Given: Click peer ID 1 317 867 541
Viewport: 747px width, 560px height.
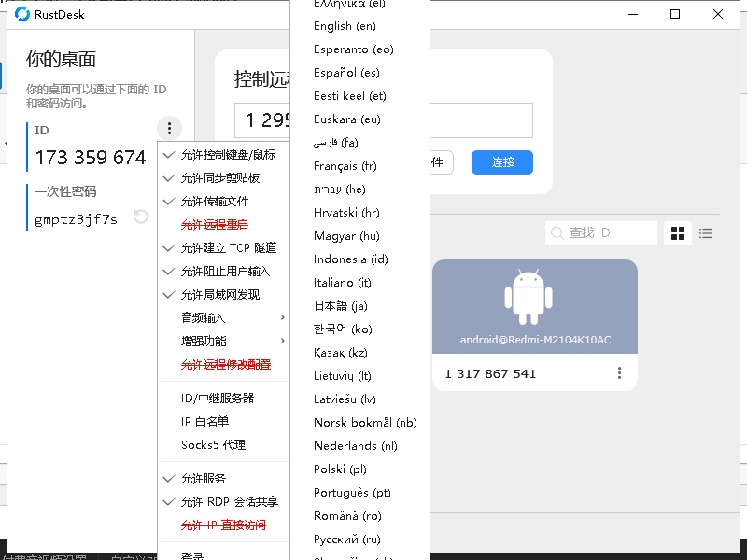Looking at the screenshot, I should 491,374.
